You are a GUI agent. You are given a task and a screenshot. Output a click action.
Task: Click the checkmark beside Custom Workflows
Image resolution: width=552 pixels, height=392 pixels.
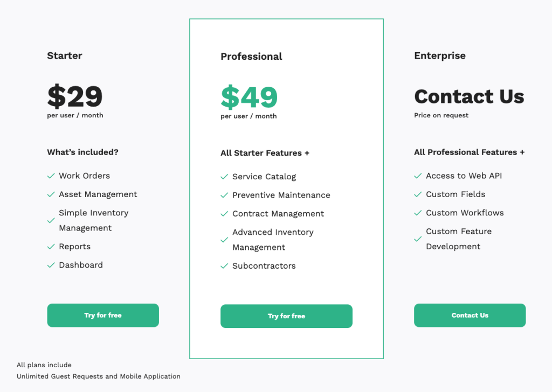point(418,213)
